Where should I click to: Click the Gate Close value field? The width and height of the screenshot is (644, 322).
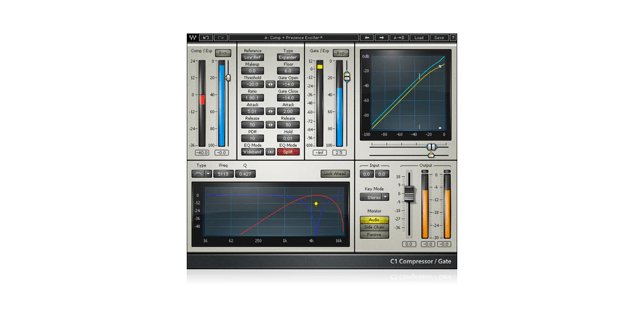tap(289, 98)
